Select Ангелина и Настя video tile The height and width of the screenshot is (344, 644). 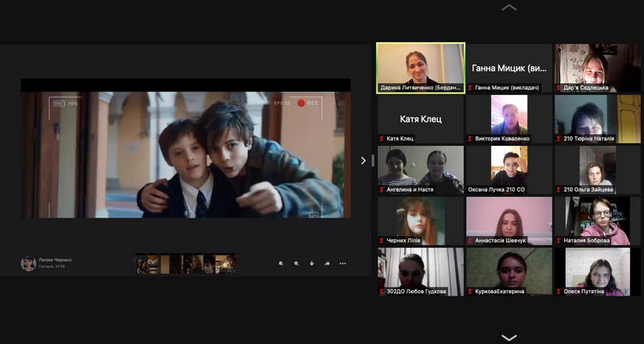(x=420, y=170)
